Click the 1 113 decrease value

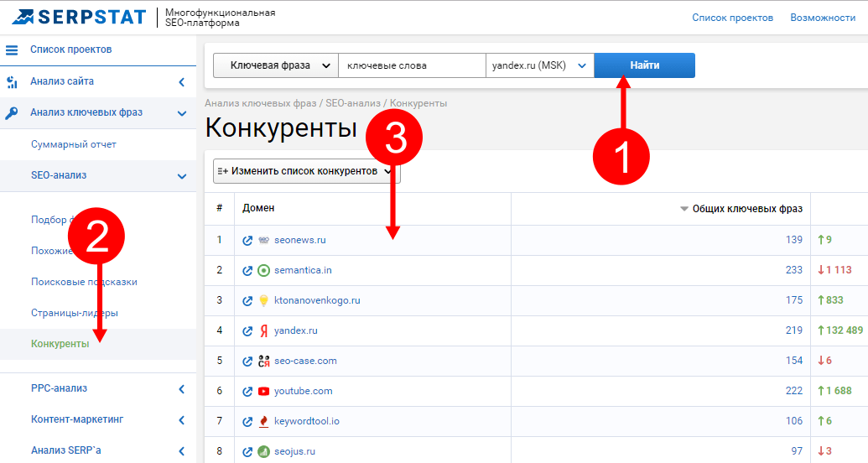click(x=839, y=270)
